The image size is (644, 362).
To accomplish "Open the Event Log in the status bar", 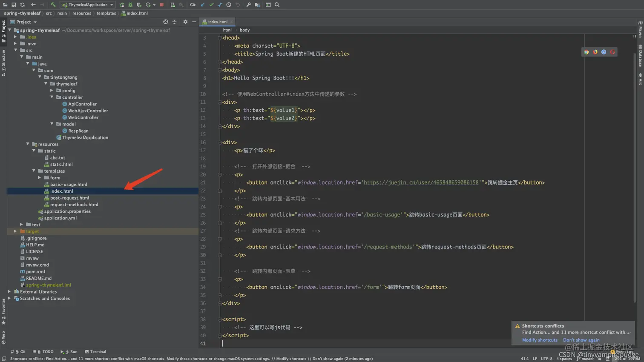I will (622, 352).
